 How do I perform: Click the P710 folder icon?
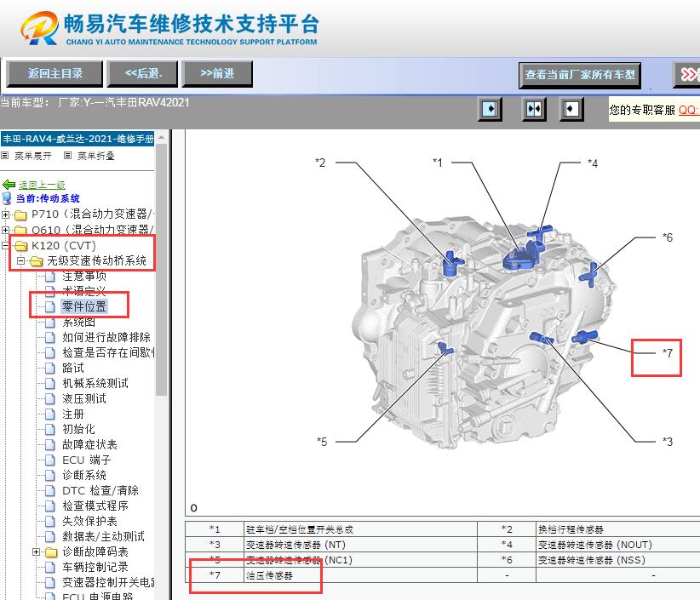pos(20,215)
